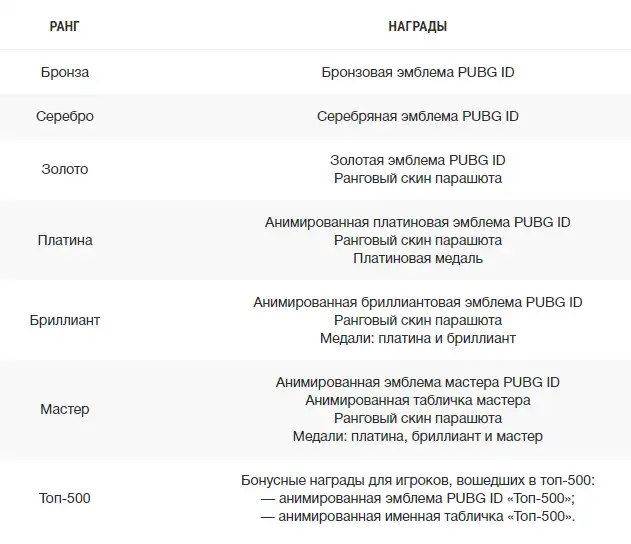The image size is (631, 544).
Task: Click Бронзовая эмблема PUBG ID text
Action: [418, 72]
